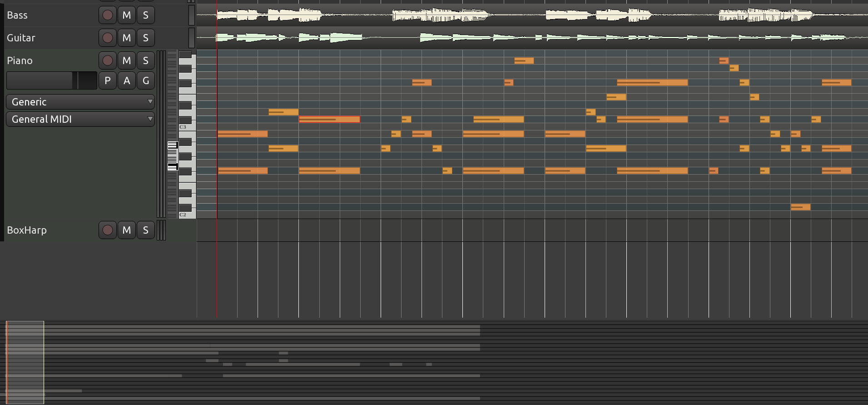Screen dimensions: 868x405
Task: Arm recording on the BoxHarp track
Action: (x=108, y=230)
